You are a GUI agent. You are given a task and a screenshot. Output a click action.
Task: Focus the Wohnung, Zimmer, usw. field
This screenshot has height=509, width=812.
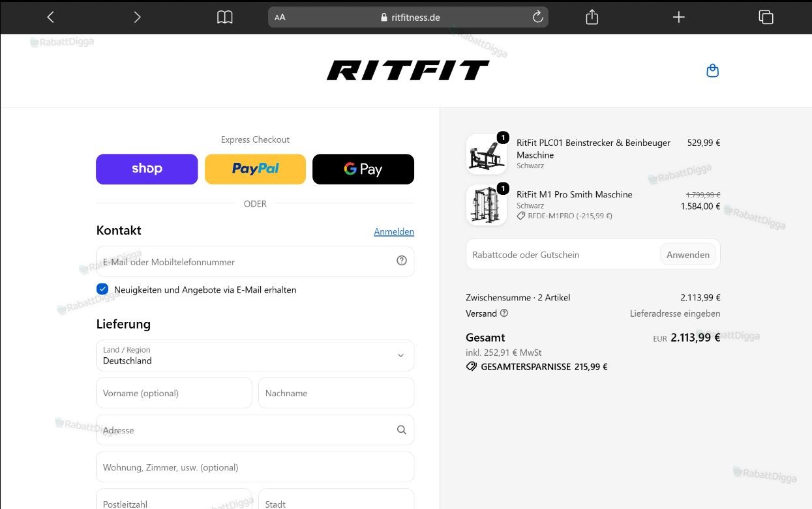(x=255, y=467)
